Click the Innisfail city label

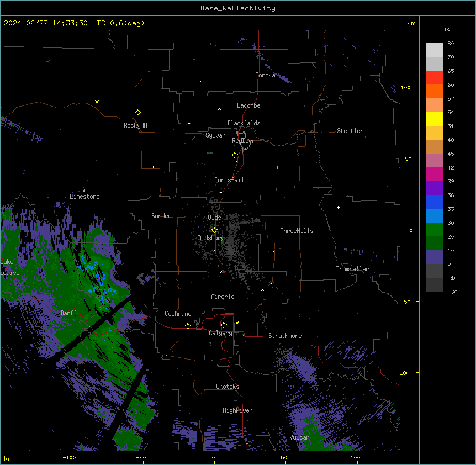pyautogui.click(x=229, y=180)
